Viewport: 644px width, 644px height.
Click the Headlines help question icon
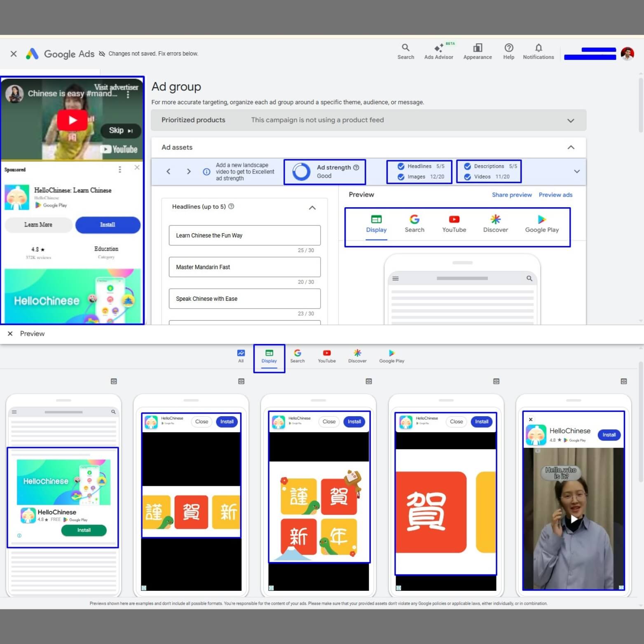[231, 206]
